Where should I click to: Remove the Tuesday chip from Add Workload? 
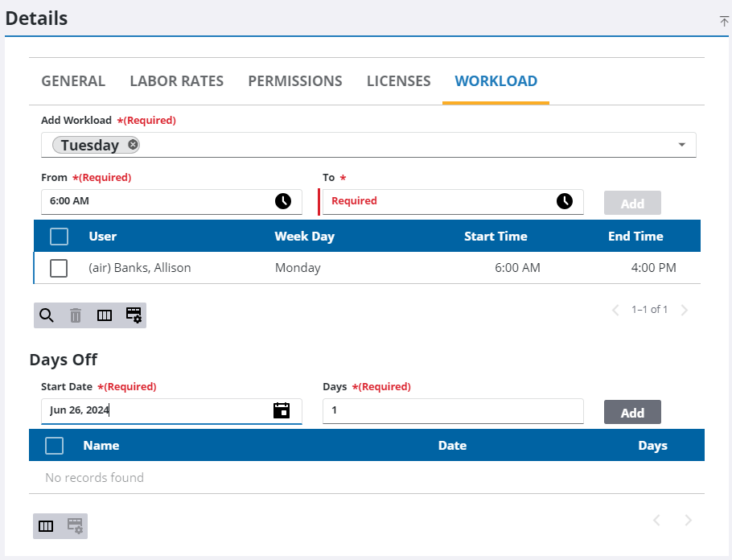tap(133, 145)
